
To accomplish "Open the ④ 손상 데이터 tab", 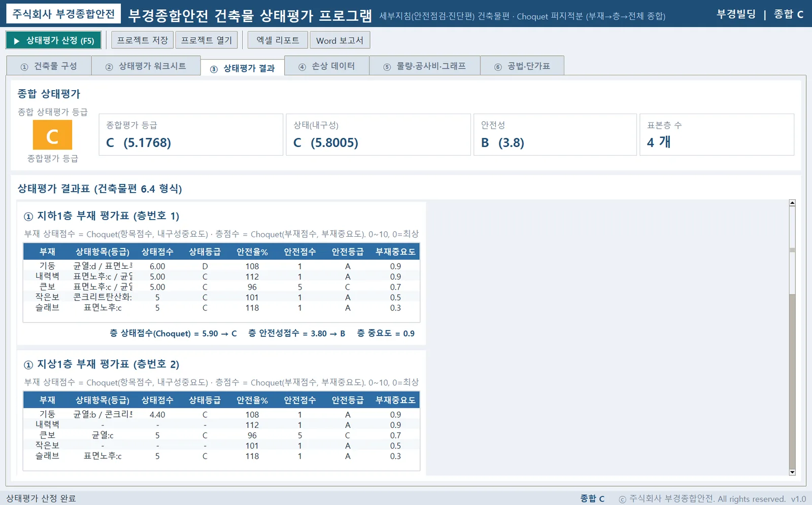I will coord(327,66).
